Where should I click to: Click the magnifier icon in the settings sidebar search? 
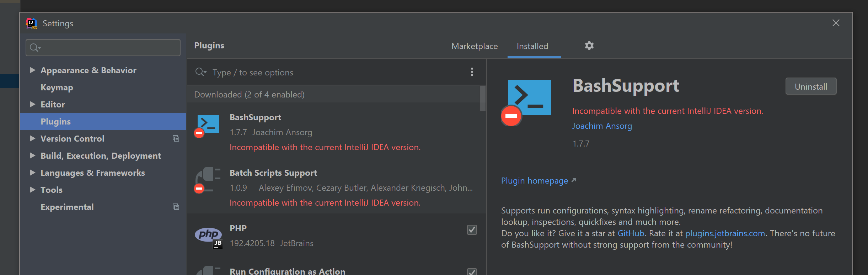[34, 47]
